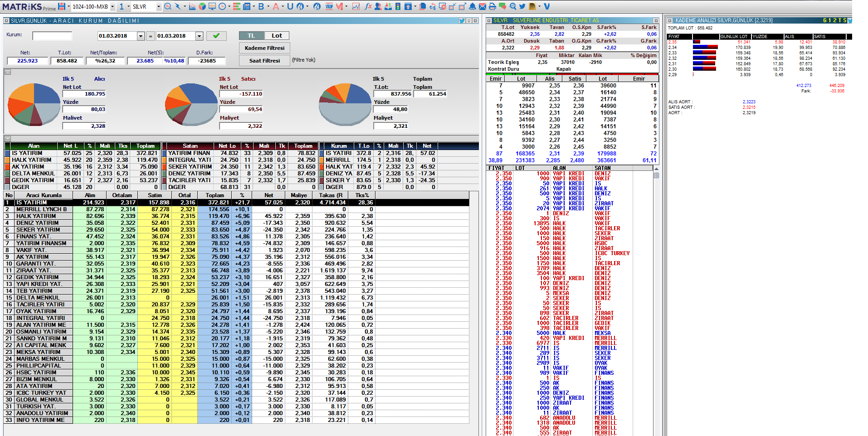
Task: Click the Satım column header
Action: click(x=155, y=195)
